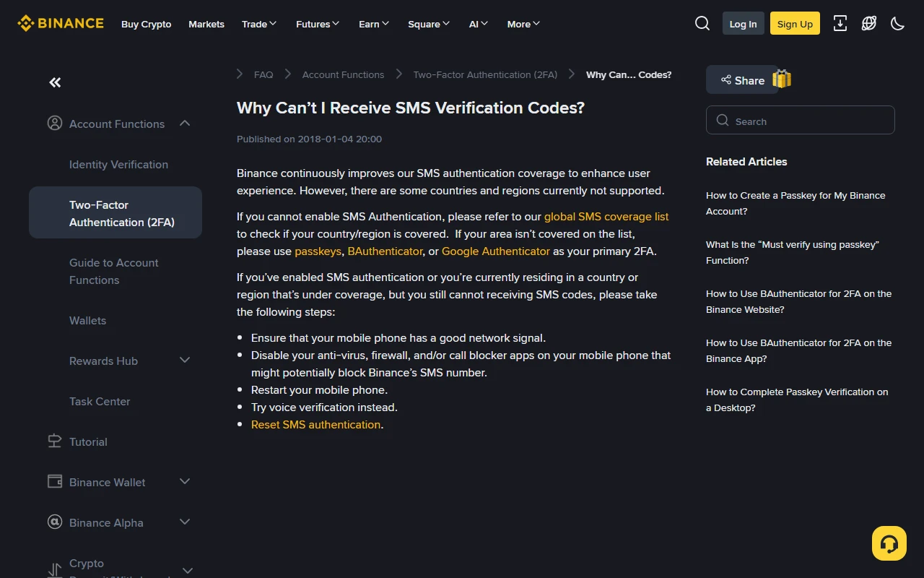924x578 pixels.
Task: Open the search magnifier in header
Action: coord(702,23)
